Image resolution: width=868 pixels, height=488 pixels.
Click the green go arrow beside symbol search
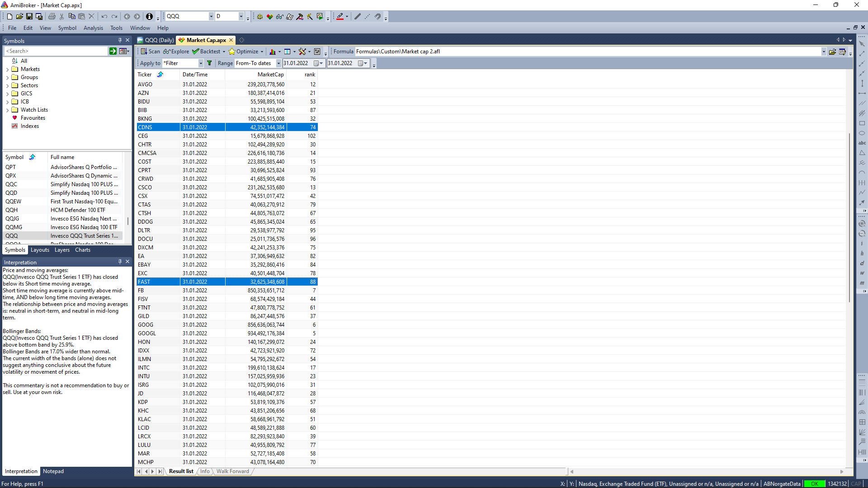113,51
